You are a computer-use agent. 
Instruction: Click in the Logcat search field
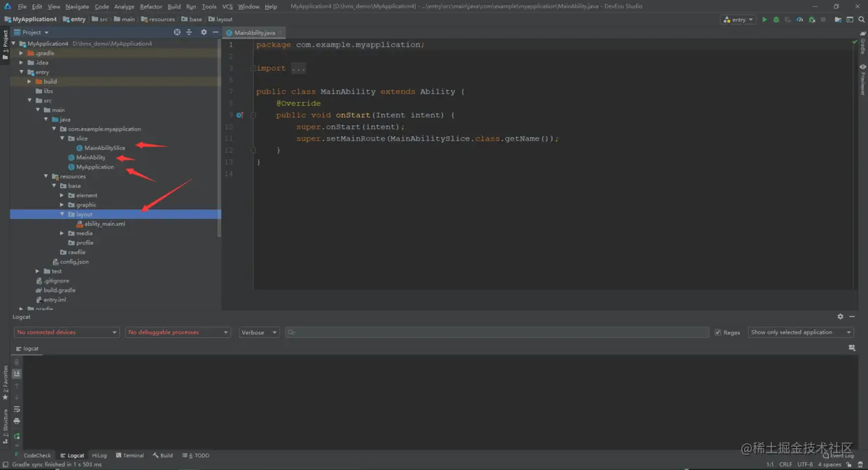point(497,332)
